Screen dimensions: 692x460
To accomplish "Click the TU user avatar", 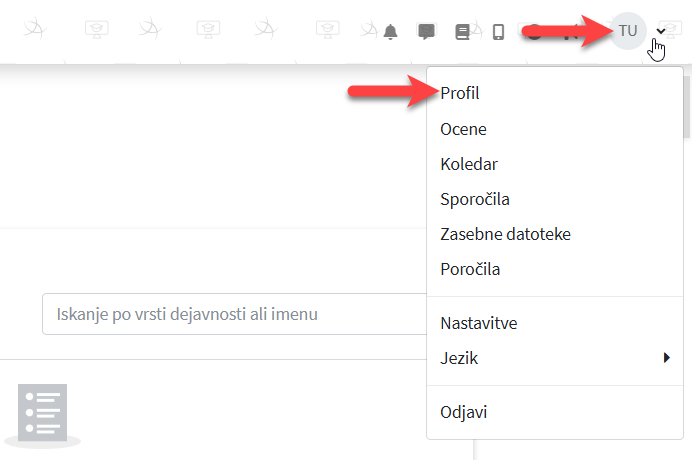I will pyautogui.click(x=628, y=31).
